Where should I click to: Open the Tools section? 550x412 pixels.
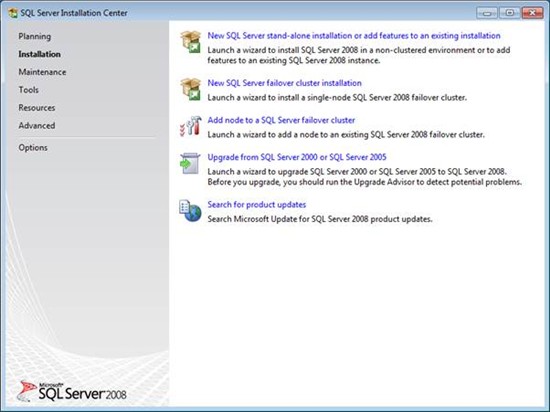[28, 90]
